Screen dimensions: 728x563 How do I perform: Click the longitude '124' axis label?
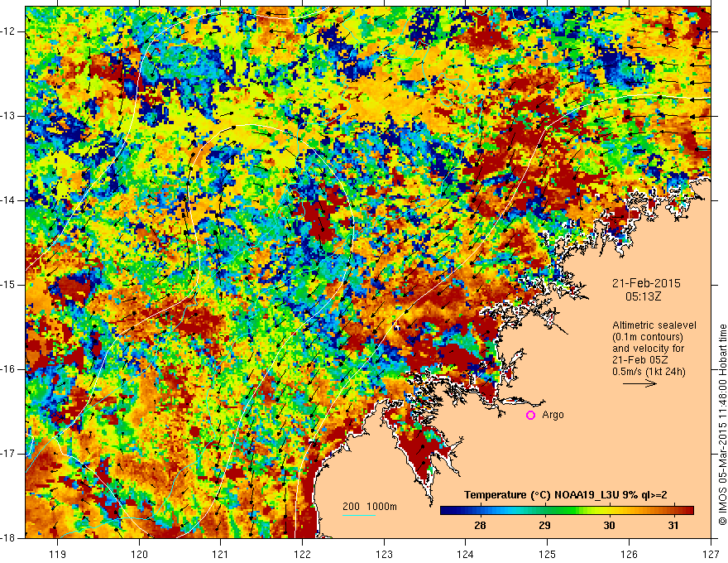(466, 554)
